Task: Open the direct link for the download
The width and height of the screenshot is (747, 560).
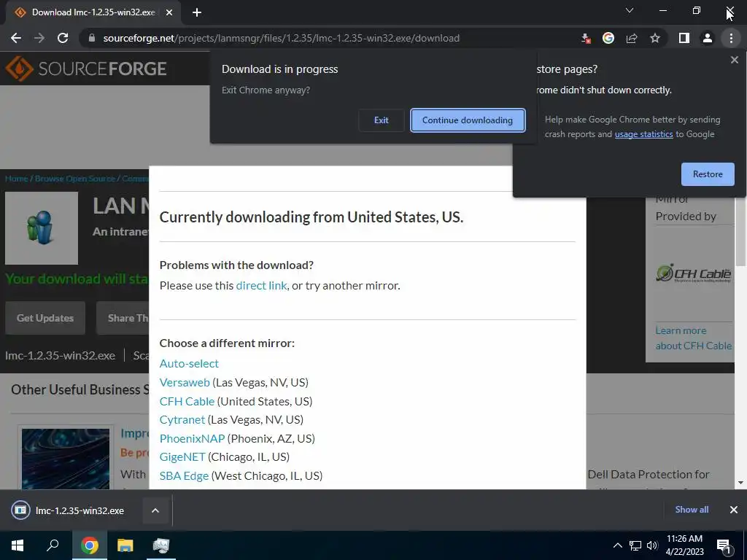Action: pyautogui.click(x=261, y=285)
